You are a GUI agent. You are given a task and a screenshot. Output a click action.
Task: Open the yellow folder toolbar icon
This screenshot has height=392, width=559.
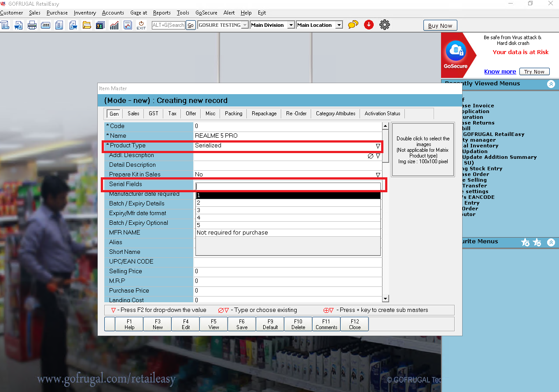87,25
